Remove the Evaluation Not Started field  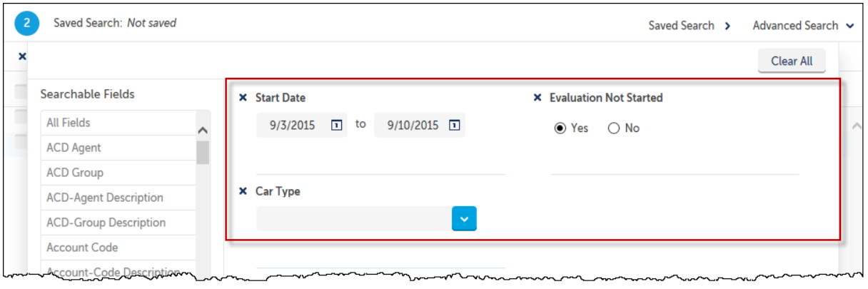538,98
